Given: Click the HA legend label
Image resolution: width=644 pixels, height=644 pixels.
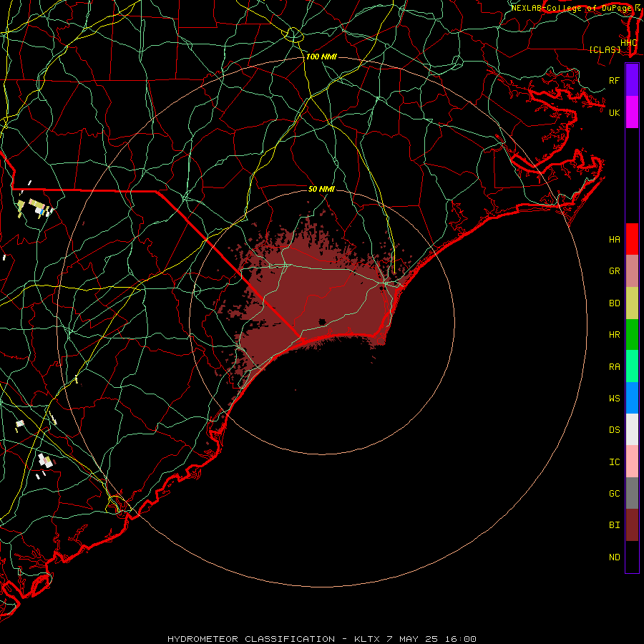Looking at the screenshot, I should point(614,239).
